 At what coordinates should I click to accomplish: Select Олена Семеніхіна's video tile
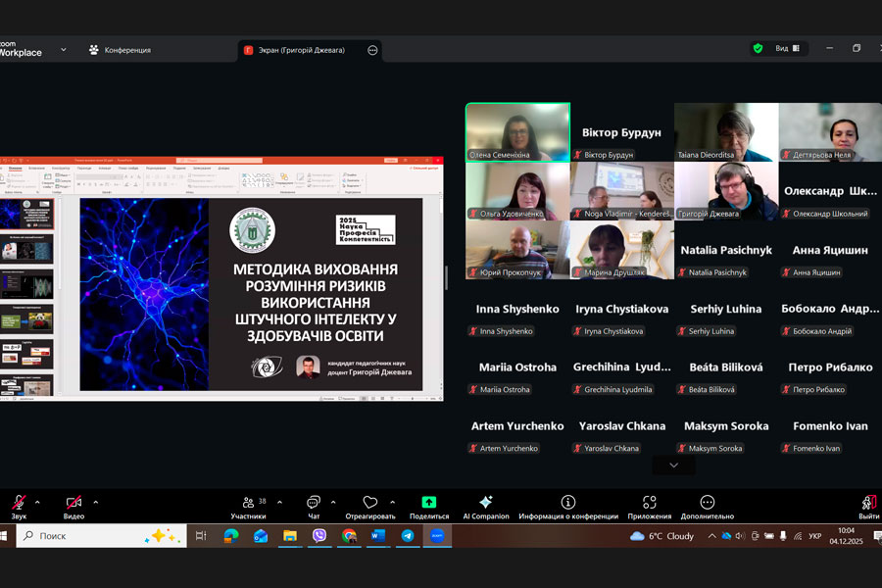[517, 131]
